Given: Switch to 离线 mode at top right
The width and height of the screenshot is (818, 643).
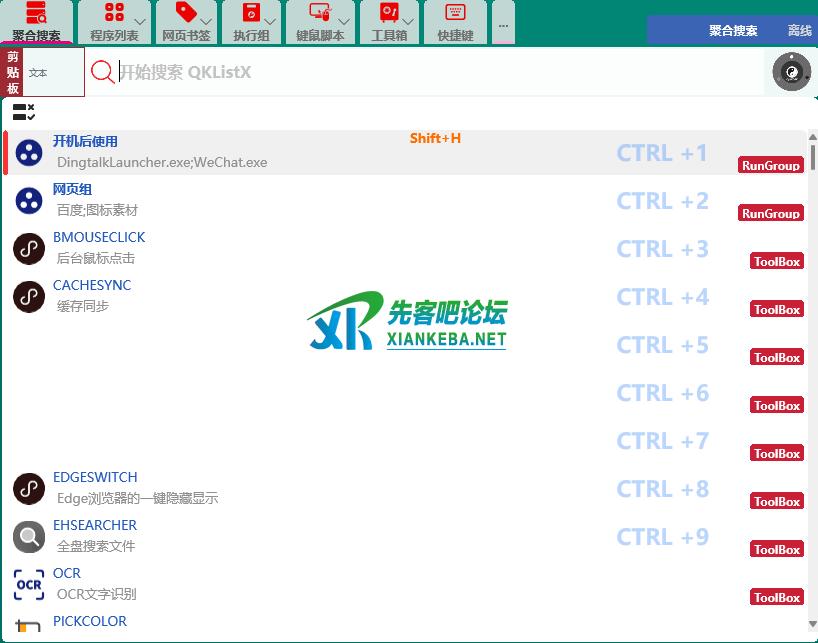Looking at the screenshot, I should [800, 31].
